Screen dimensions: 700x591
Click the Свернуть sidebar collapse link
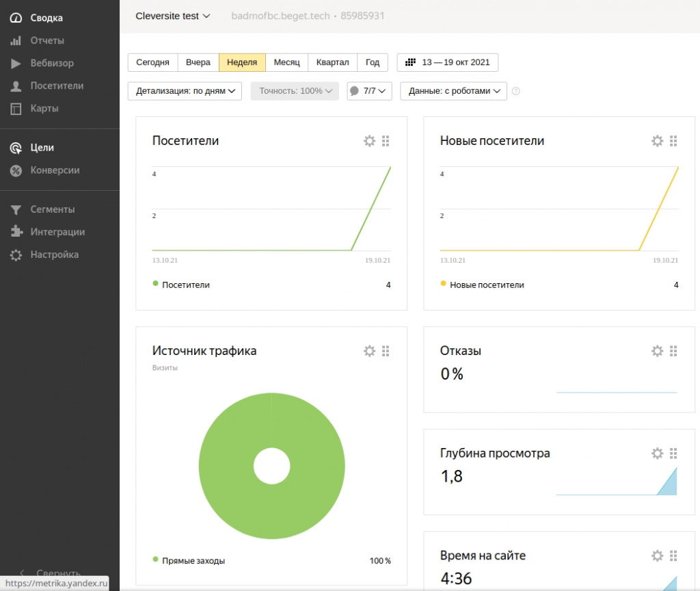click(58, 573)
